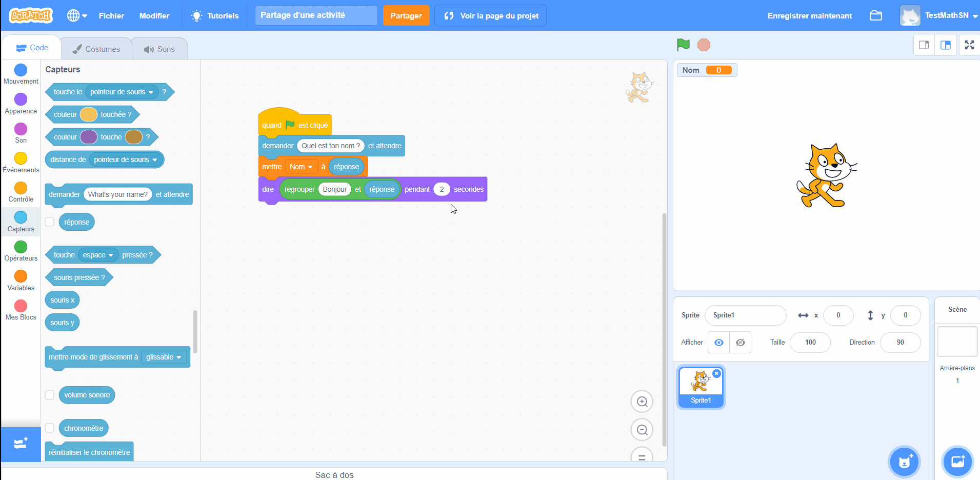Click the orange Partager button
Image resolution: width=980 pixels, height=480 pixels.
(x=406, y=16)
